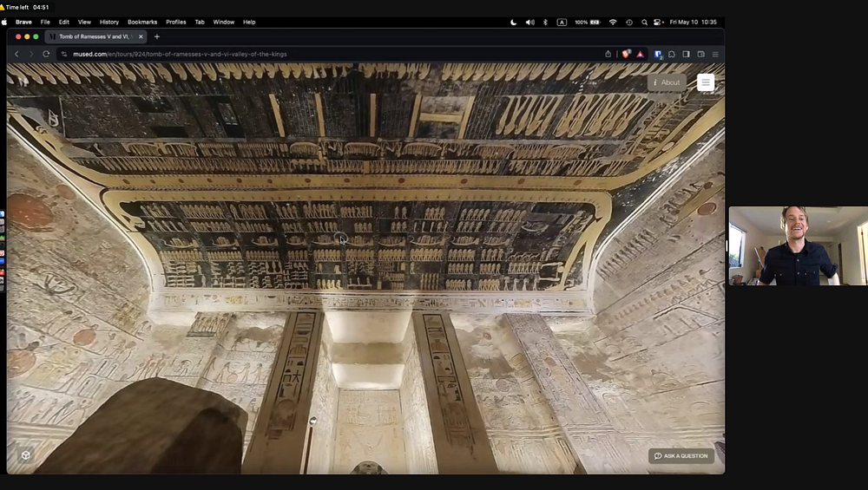This screenshot has height=490, width=868.
Task: Share this page from the address bar
Action: pos(608,54)
